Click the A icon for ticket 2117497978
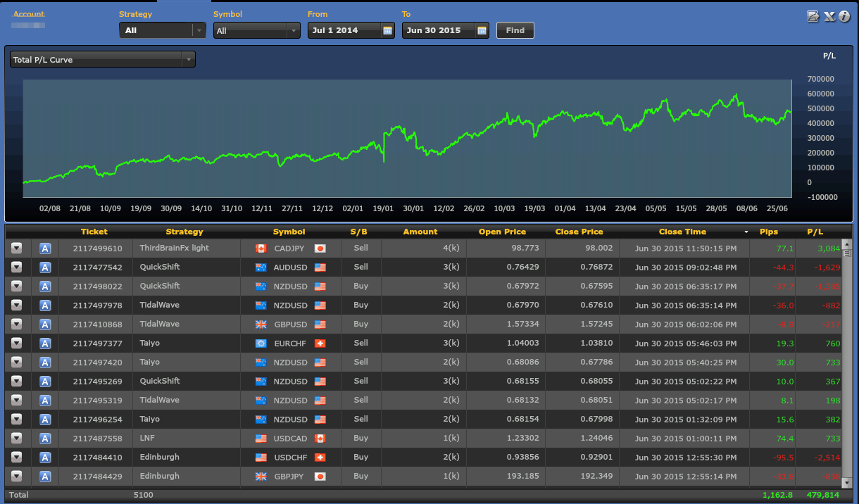 click(x=45, y=305)
